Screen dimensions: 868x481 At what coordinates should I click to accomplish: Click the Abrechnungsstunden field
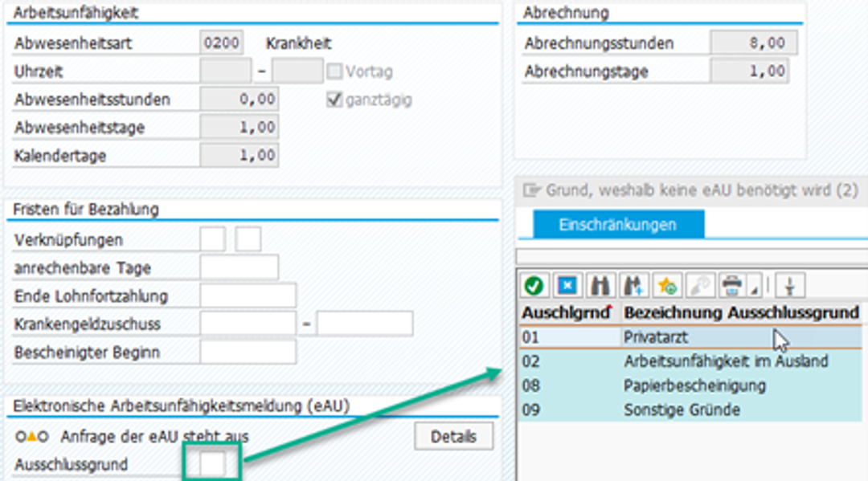point(754,43)
